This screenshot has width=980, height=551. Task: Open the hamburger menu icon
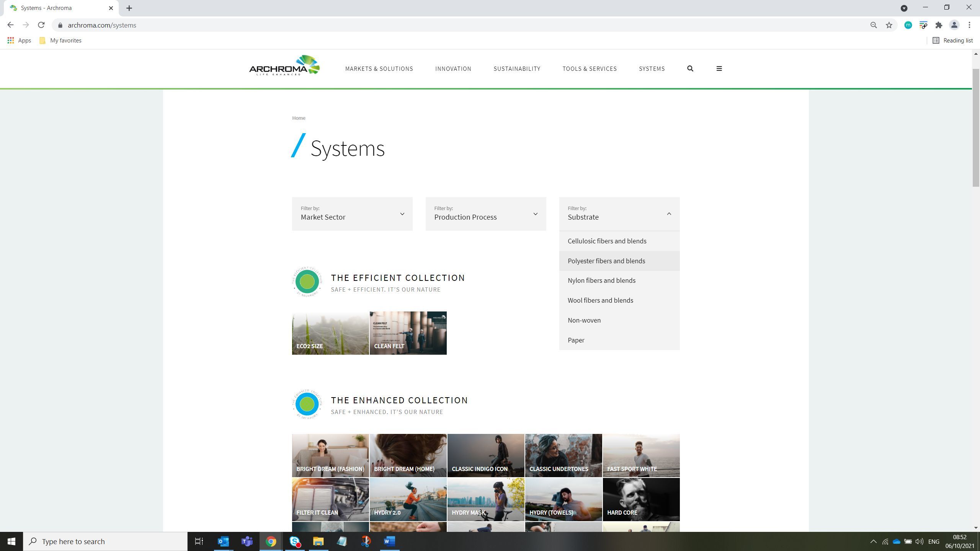tap(719, 68)
